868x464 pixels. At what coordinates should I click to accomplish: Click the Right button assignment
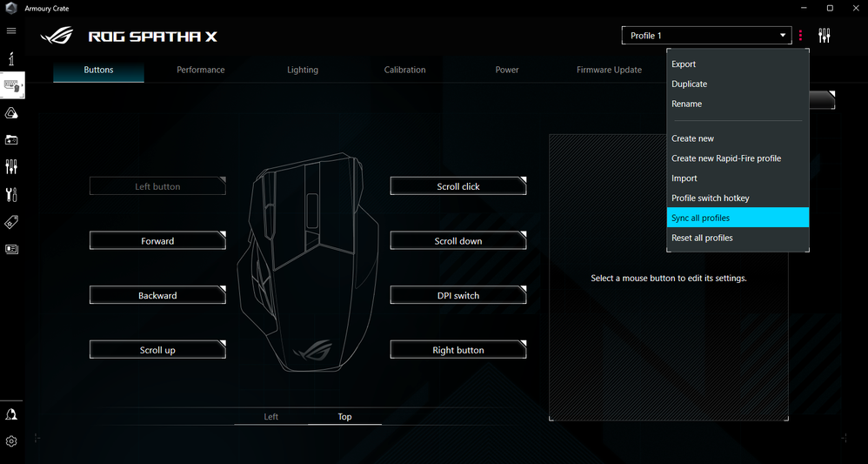tap(458, 350)
